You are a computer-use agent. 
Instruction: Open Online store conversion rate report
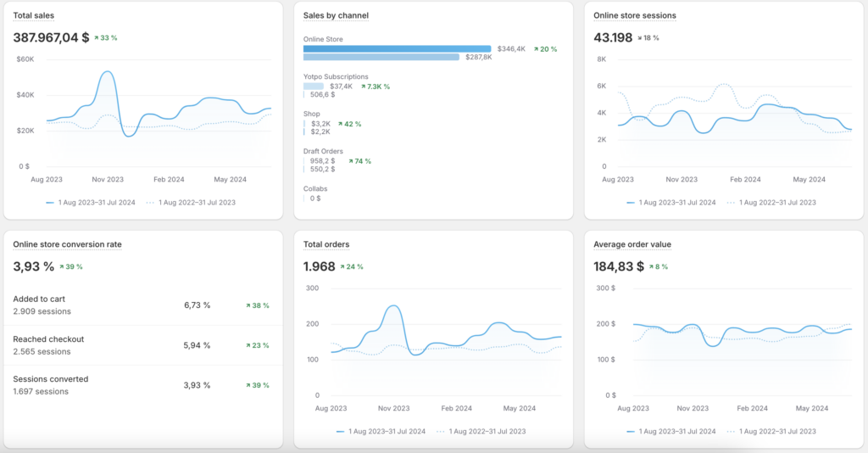[x=68, y=244]
